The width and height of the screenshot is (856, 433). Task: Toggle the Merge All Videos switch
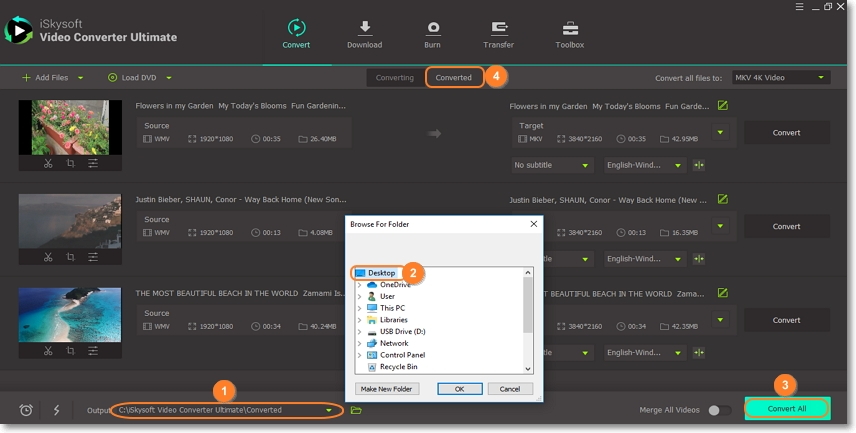(x=714, y=410)
